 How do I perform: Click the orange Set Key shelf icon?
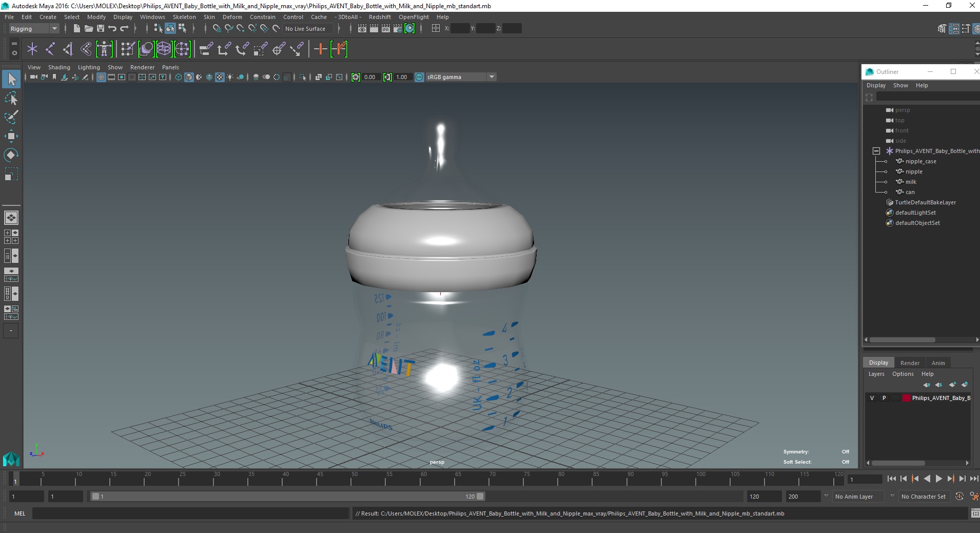(x=321, y=49)
